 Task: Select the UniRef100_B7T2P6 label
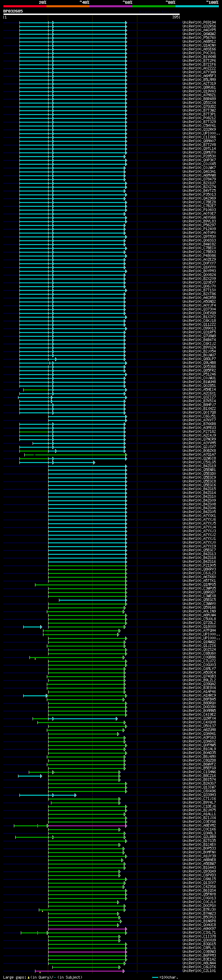199,60
